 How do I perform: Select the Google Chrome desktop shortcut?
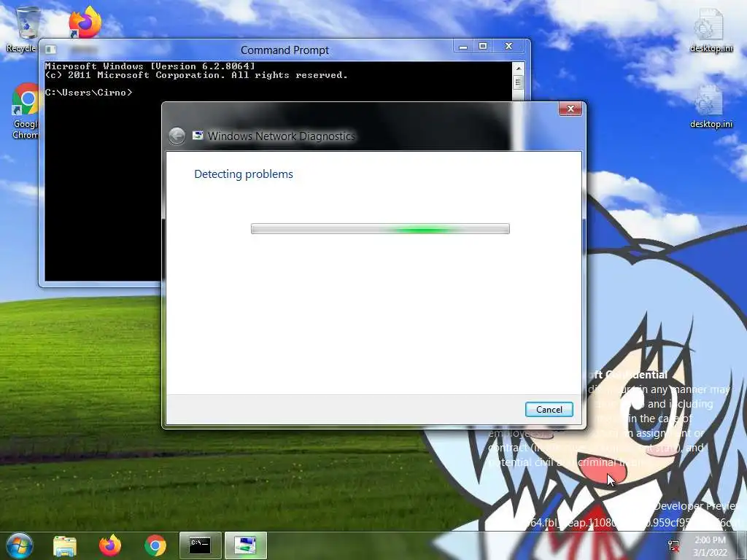pos(25,111)
